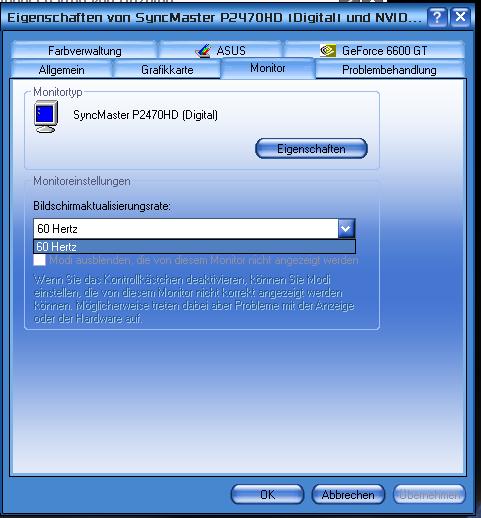481x518 pixels.
Task: Click the Abbrechen button
Action: tap(348, 495)
